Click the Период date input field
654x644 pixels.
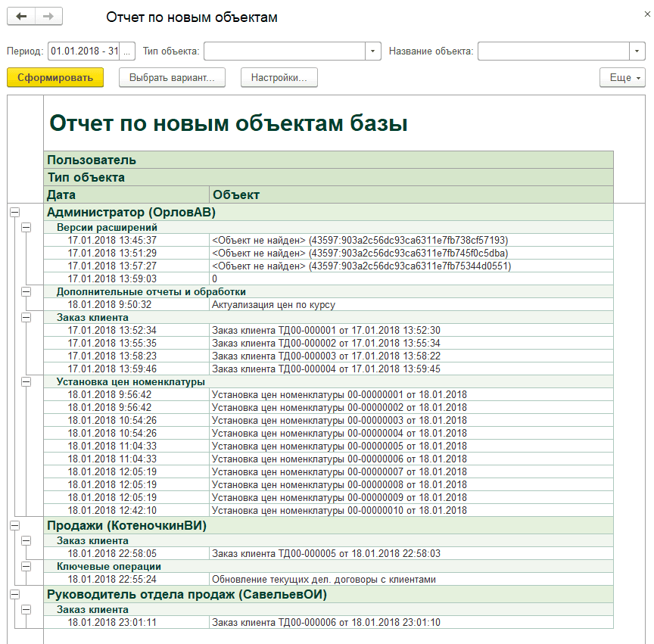[x=84, y=51]
